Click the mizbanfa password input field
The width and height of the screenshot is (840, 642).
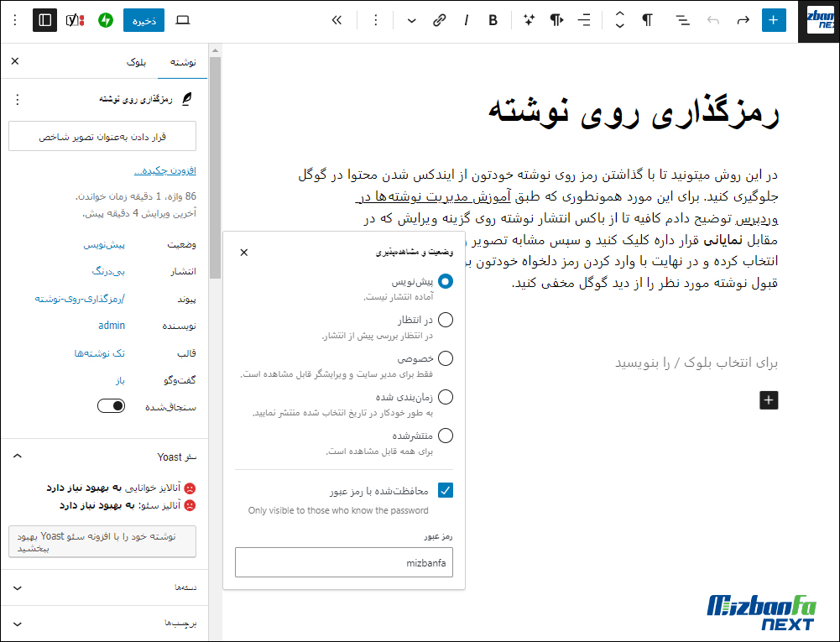pyautogui.click(x=343, y=562)
